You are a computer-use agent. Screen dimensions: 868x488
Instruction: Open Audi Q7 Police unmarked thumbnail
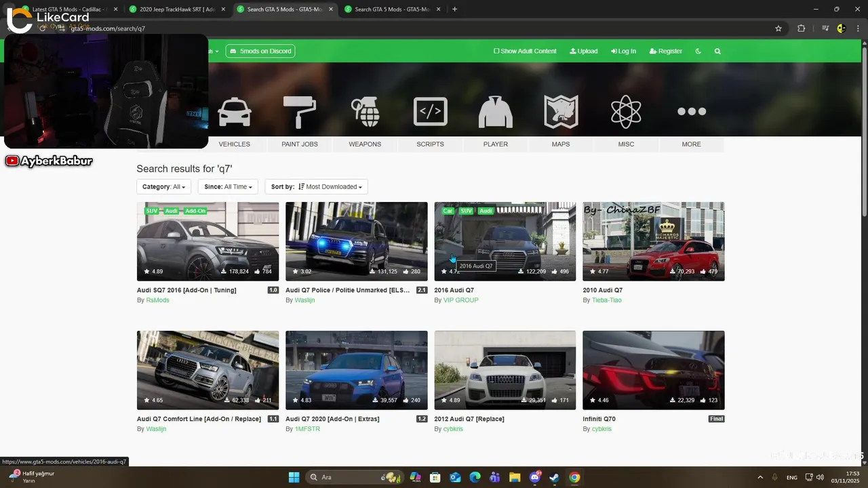pos(356,241)
